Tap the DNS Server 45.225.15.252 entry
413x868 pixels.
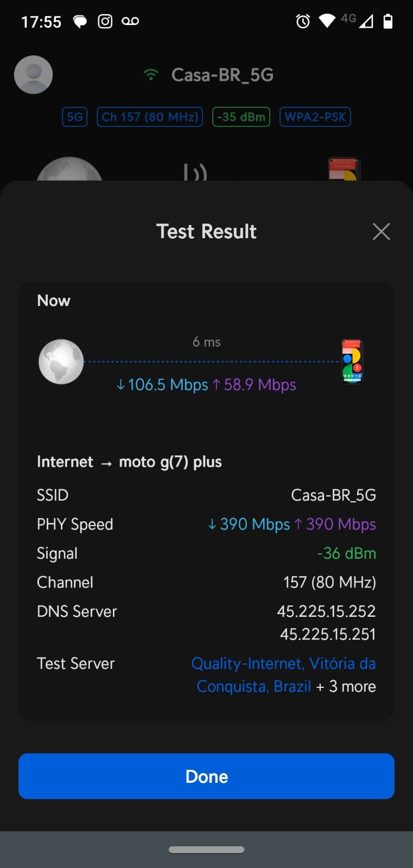(326, 611)
